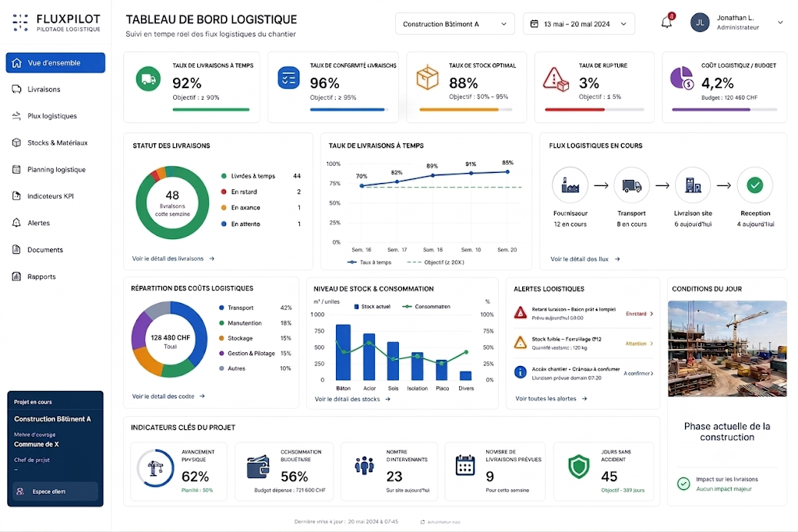This screenshot has height=532, width=798.
Task: Open the notifications bell
Action: click(666, 23)
